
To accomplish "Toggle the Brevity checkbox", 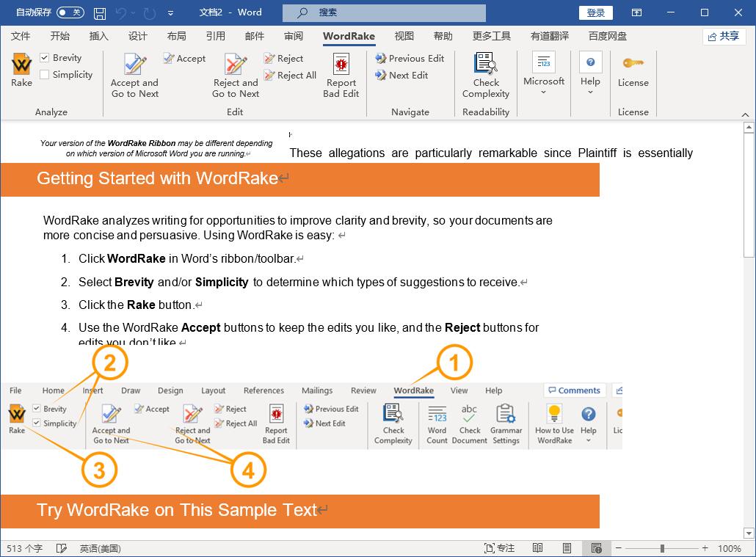I will pyautogui.click(x=44, y=58).
